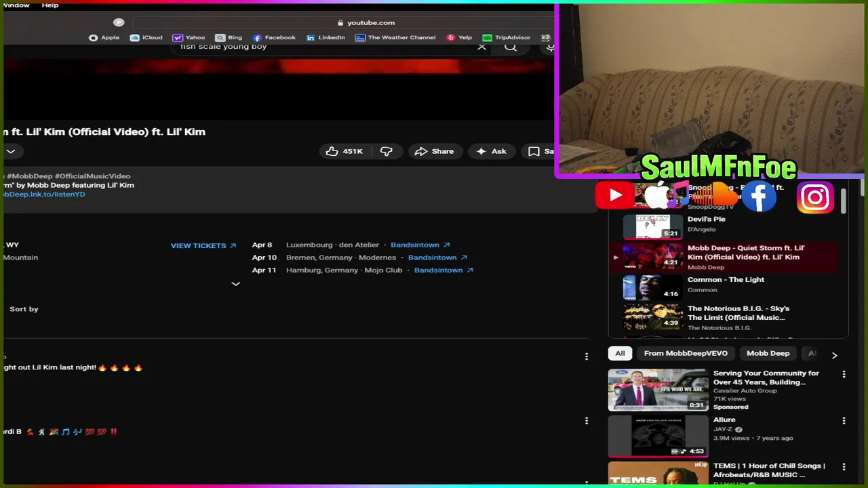
Task: Open Bandsintown link for Luxembourg show
Action: (x=420, y=245)
